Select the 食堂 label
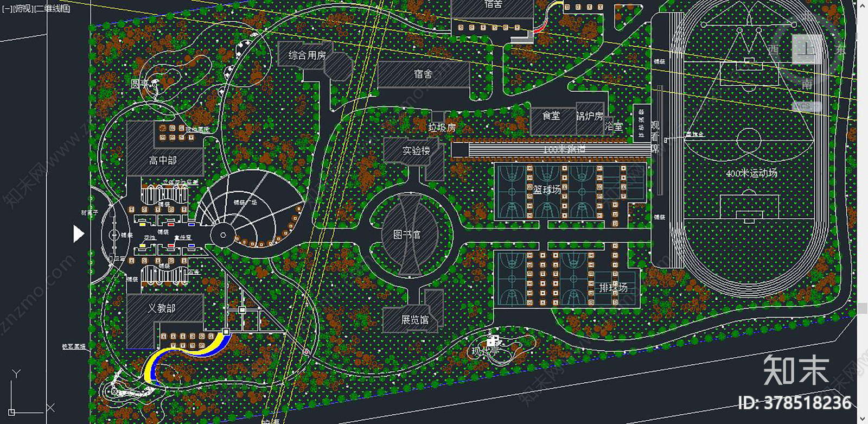The image size is (868, 424). pos(551,116)
